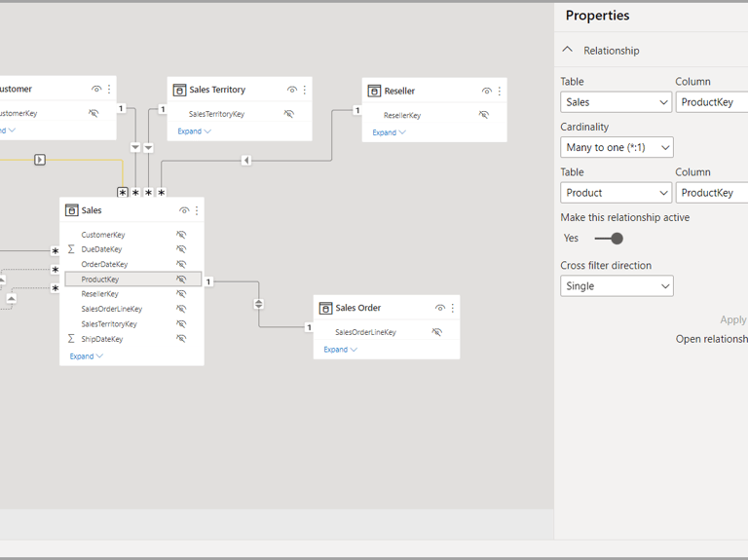
Task: Click the Reseller table icon
Action: click(374, 91)
